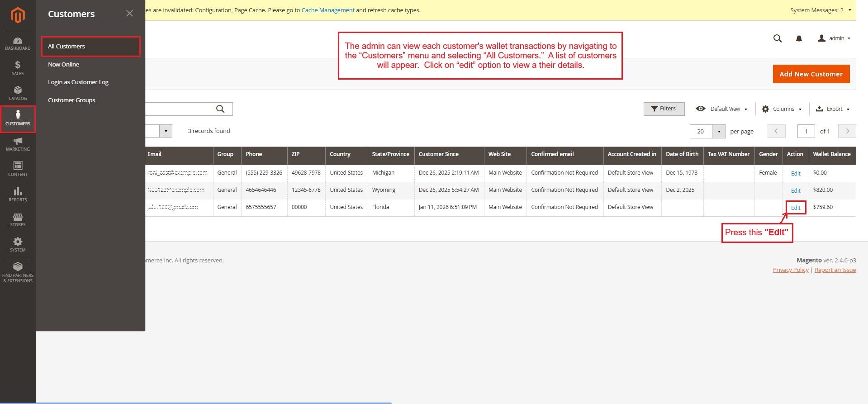Viewport: 868px width, 404px height.
Task: Click Edit for the Florida customer
Action: click(796, 208)
